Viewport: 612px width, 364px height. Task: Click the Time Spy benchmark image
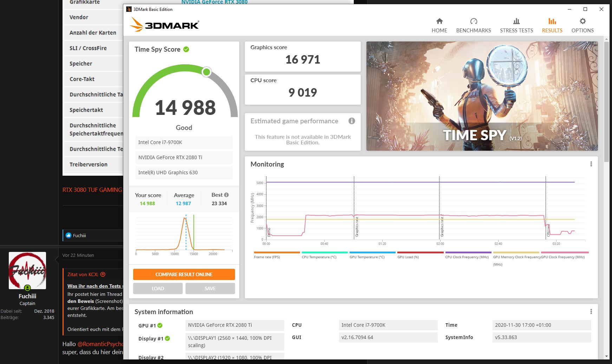click(x=482, y=96)
